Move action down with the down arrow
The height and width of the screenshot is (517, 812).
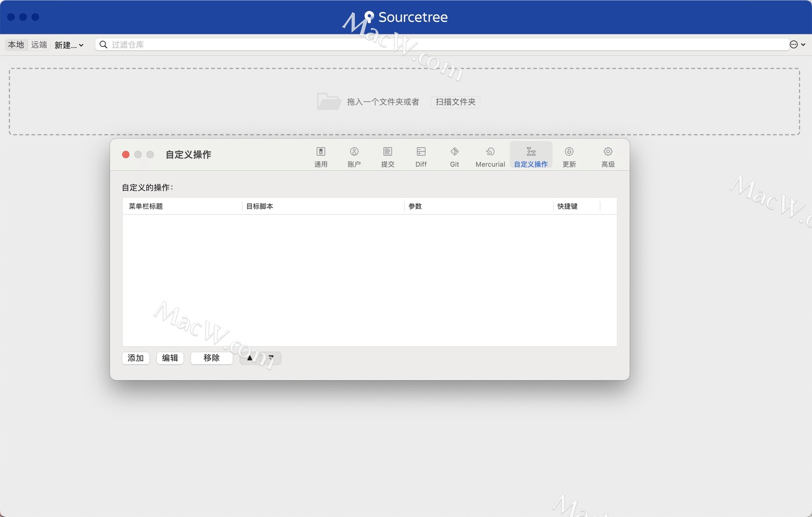pos(271,358)
